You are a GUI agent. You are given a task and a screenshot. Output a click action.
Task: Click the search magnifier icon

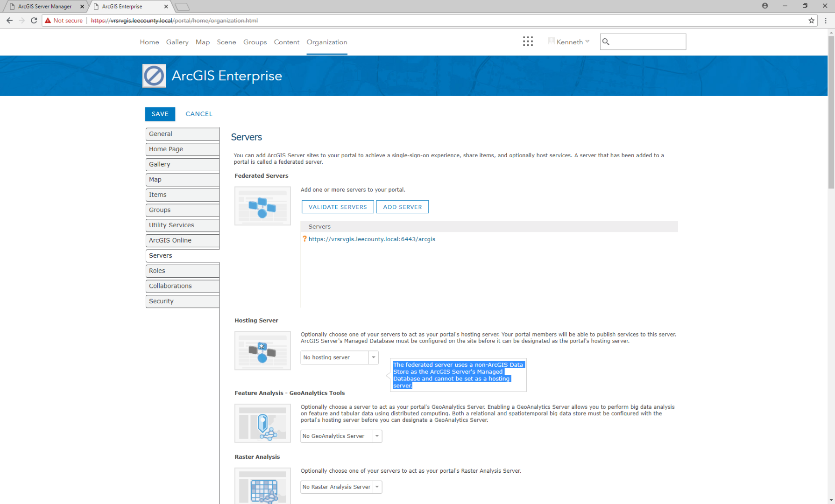click(x=606, y=42)
